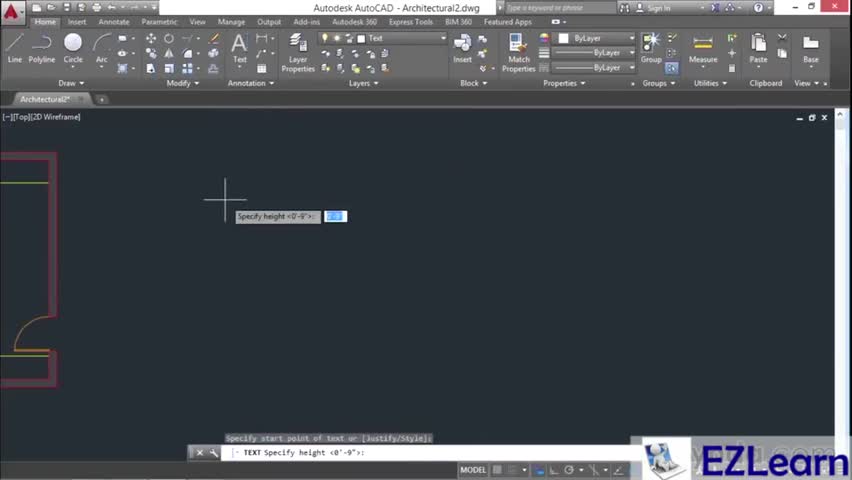Viewport: 852px width, 480px height.
Task: Toggle polar tracking in status bar
Action: pyautogui.click(x=569, y=470)
